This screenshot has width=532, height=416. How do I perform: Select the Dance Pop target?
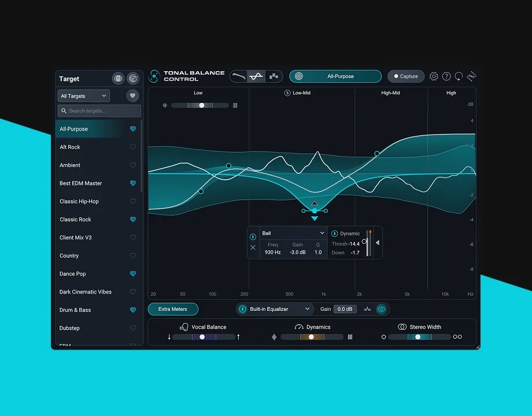point(98,274)
